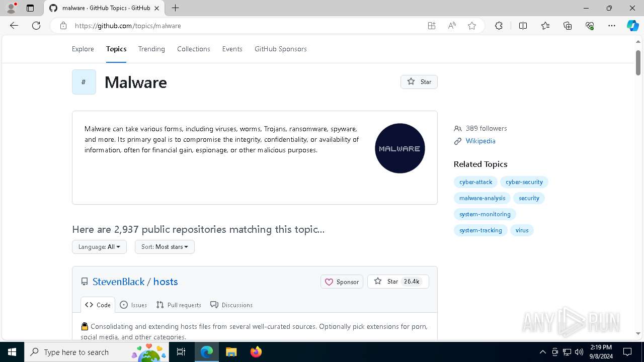644x362 pixels.
Task: Open the browser profile icon
Action: [x=11, y=8]
